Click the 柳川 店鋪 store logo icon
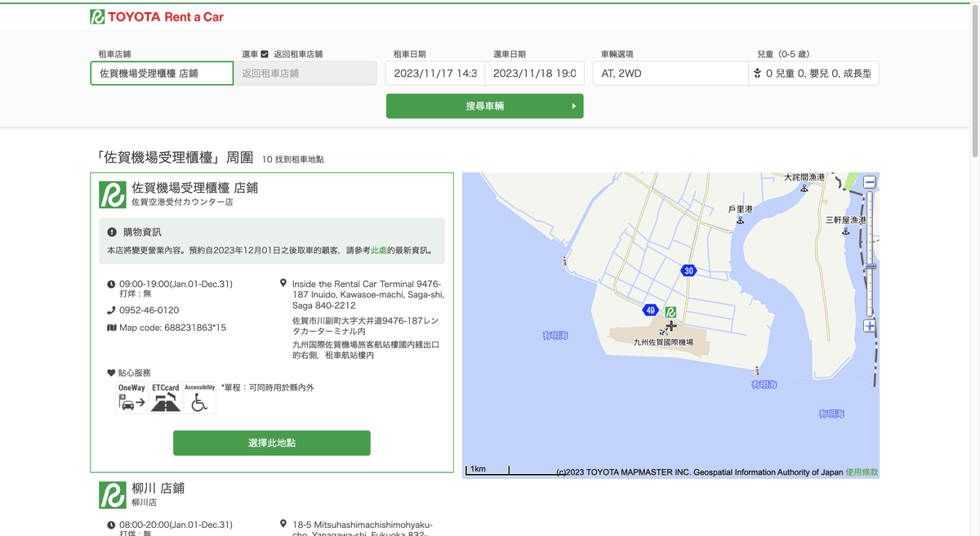 tap(113, 495)
